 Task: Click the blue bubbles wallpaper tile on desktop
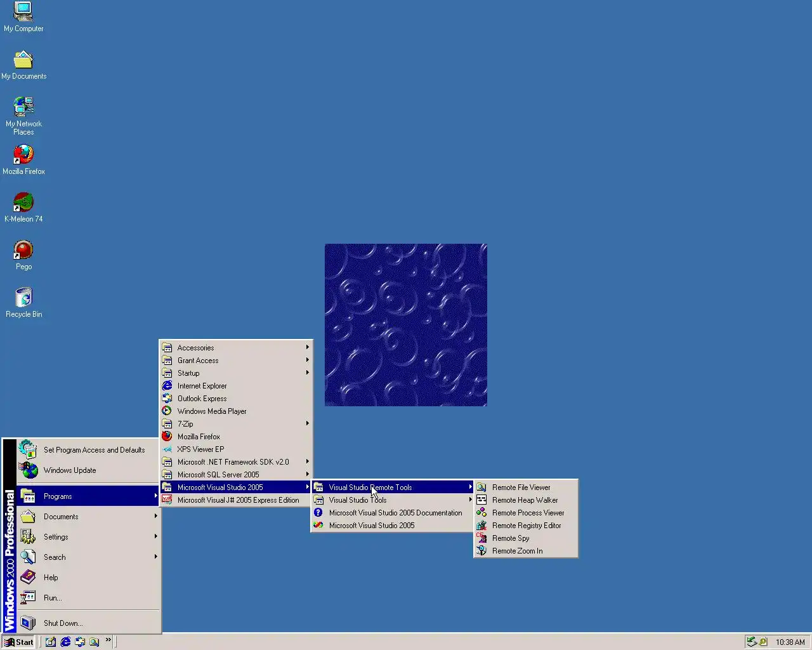pyautogui.click(x=406, y=325)
